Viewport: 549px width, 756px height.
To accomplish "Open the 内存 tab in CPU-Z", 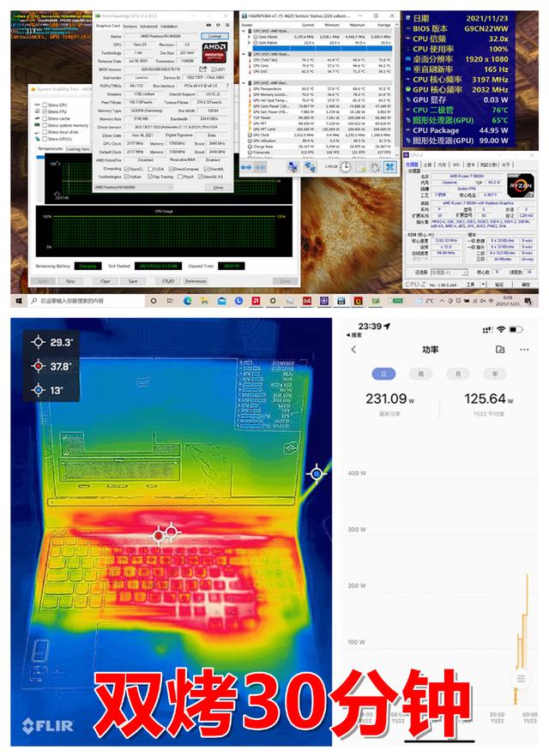I will pos(443,165).
